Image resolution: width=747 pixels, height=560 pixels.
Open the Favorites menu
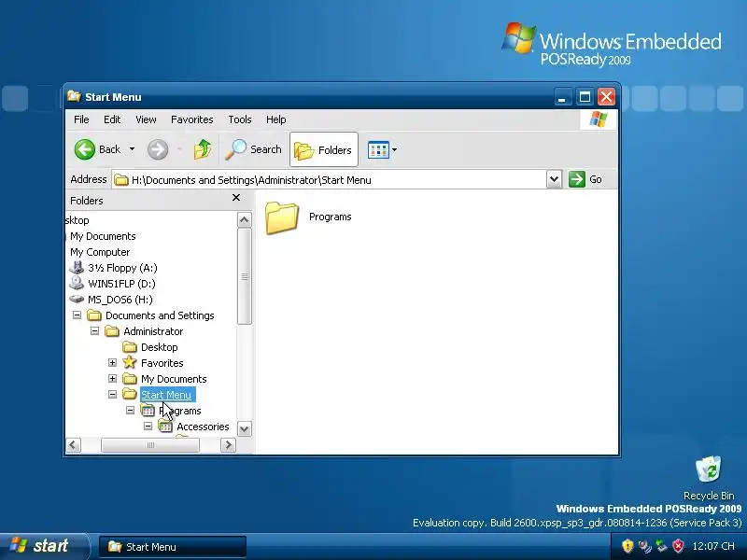[x=192, y=119]
